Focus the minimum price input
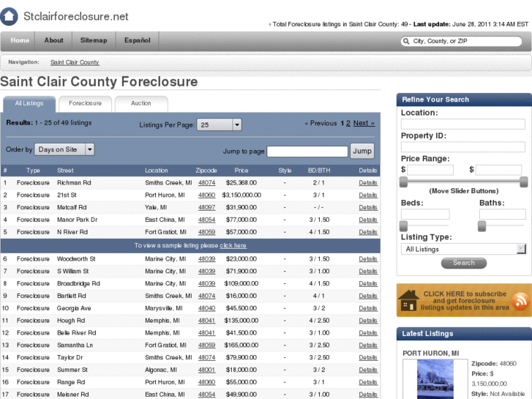The height and width of the screenshot is (399, 532). click(430, 170)
